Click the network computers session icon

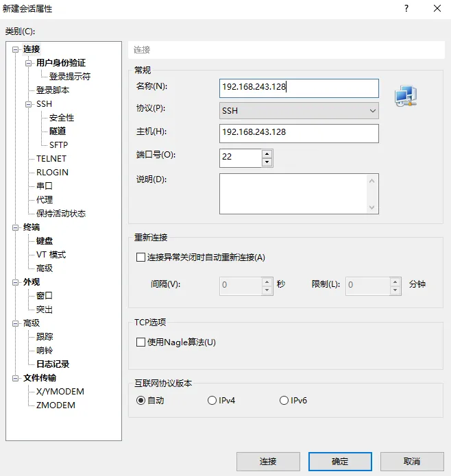point(406,96)
